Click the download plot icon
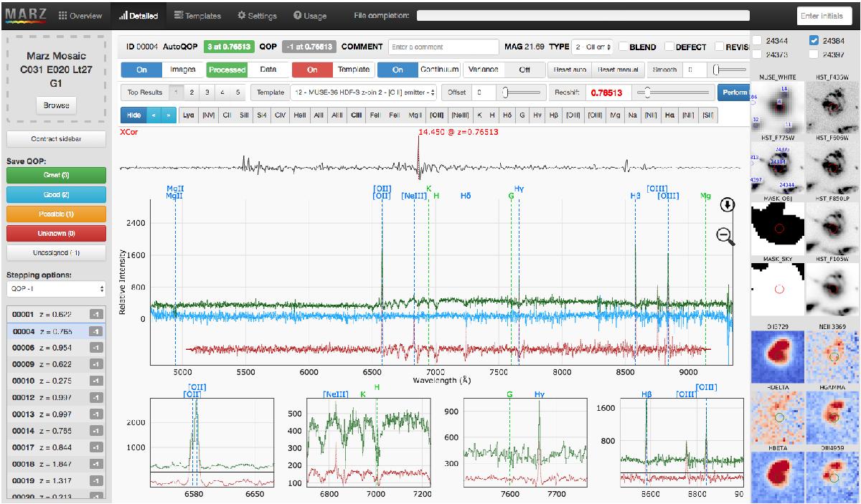Screen dimensions: 861x504 click(x=727, y=205)
